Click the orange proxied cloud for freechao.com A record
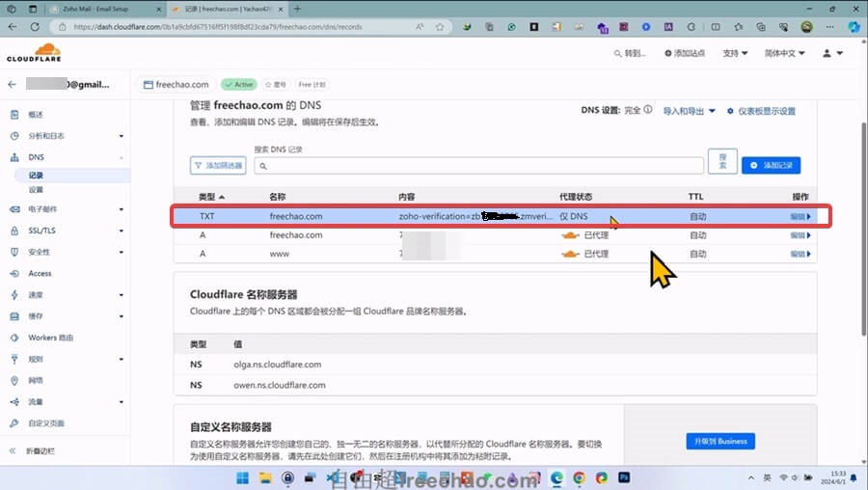 (570, 234)
